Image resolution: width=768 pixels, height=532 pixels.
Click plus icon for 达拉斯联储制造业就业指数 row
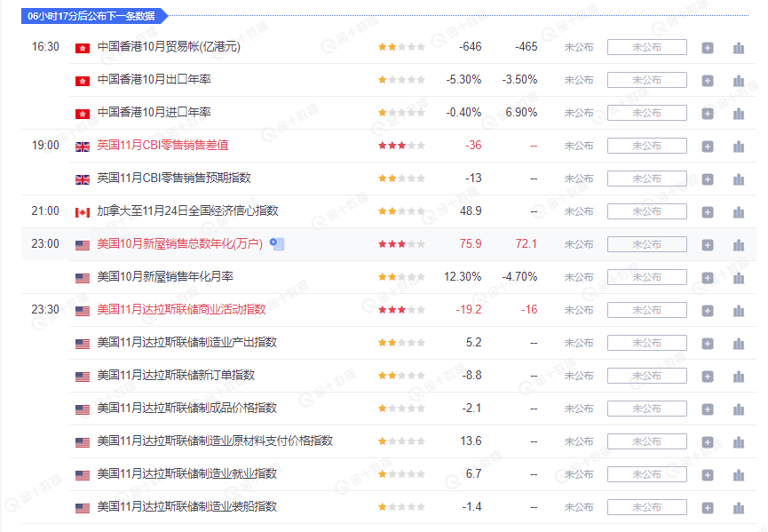coord(708,474)
